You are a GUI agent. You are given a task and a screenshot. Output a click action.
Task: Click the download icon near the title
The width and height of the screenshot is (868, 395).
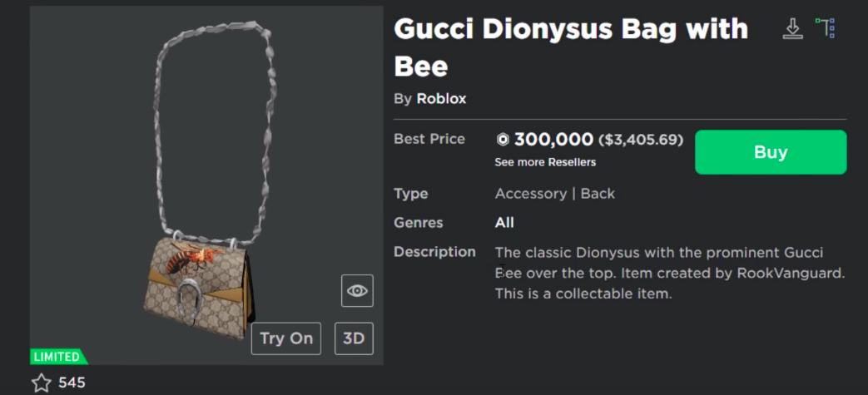(792, 29)
